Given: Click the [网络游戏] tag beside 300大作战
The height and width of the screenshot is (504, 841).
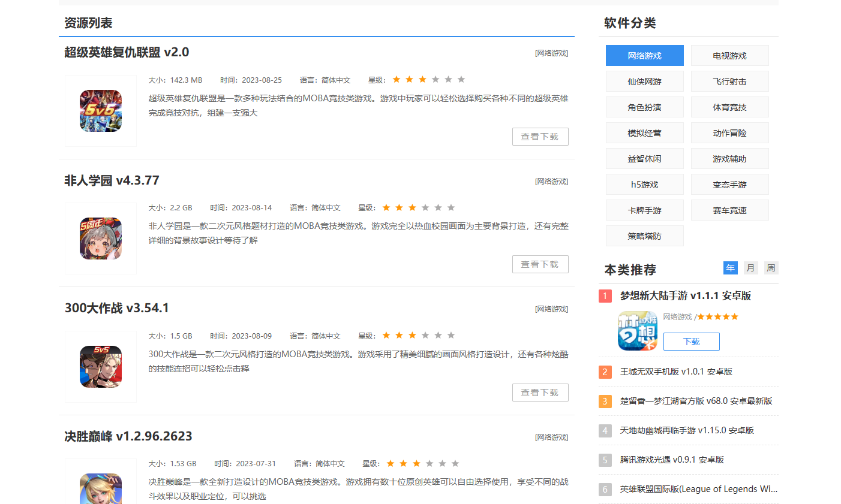Looking at the screenshot, I should [x=551, y=309].
